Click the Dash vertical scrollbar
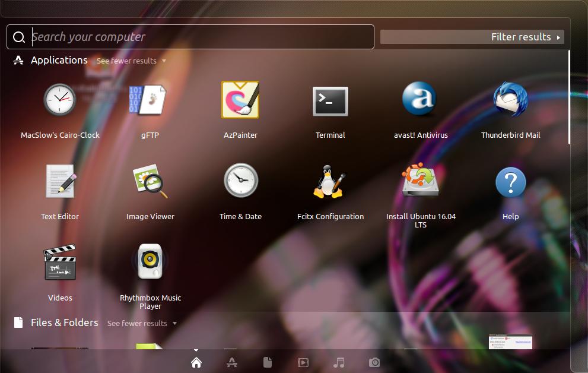This screenshot has width=588, height=373. (x=569, y=97)
